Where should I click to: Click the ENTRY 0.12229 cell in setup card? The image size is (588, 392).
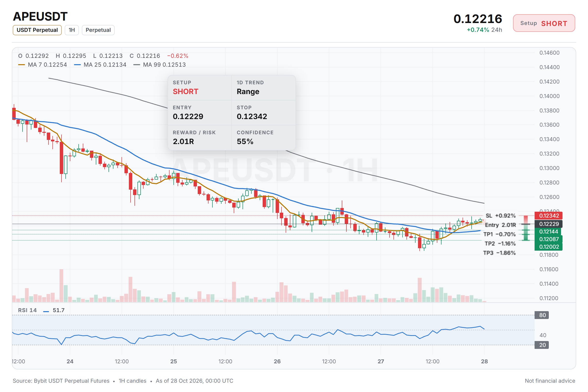[x=200, y=113]
